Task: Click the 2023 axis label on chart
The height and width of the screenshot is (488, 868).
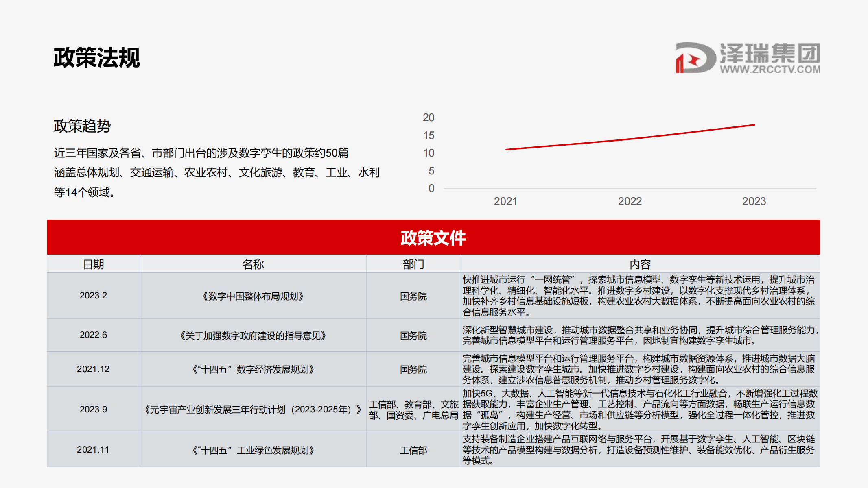Action: tap(754, 201)
